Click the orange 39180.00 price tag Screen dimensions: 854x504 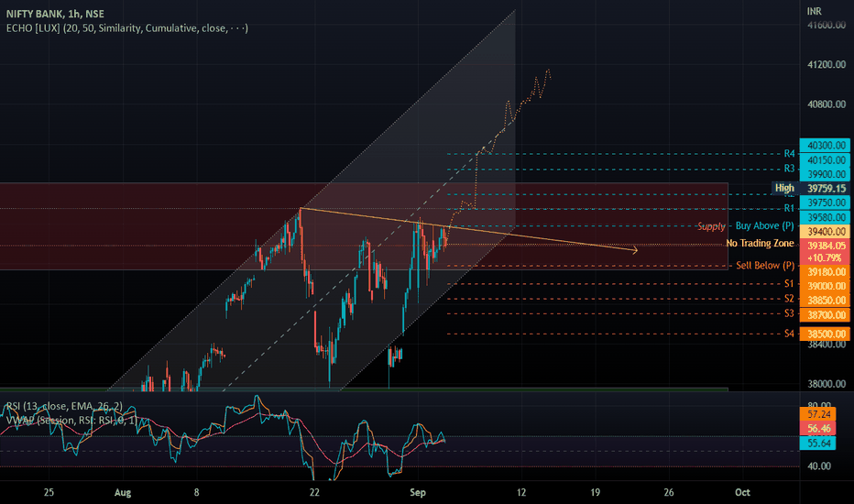825,272
